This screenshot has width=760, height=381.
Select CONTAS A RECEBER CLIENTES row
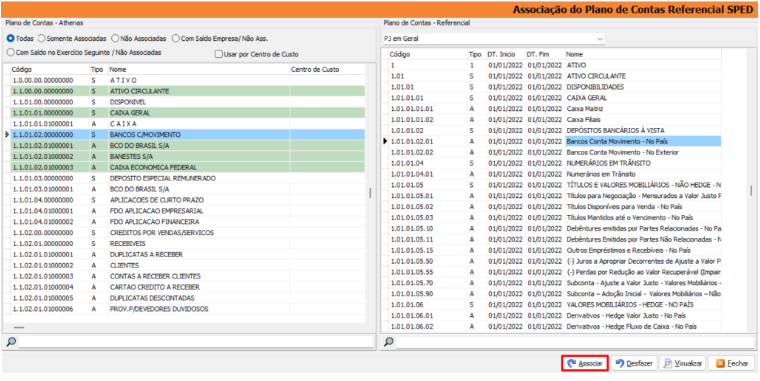[188, 276]
